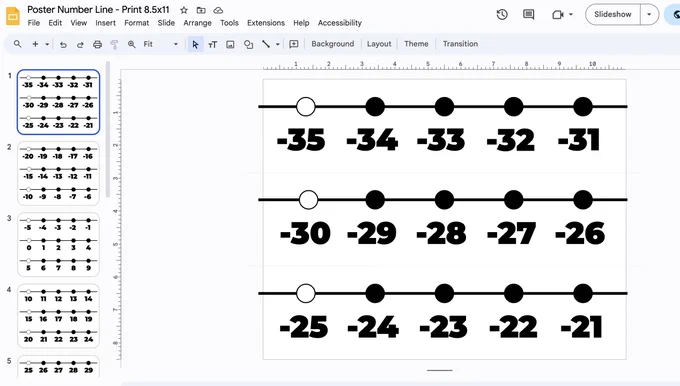Open the Tools menu
This screenshot has width=680, height=386.
pyautogui.click(x=229, y=23)
